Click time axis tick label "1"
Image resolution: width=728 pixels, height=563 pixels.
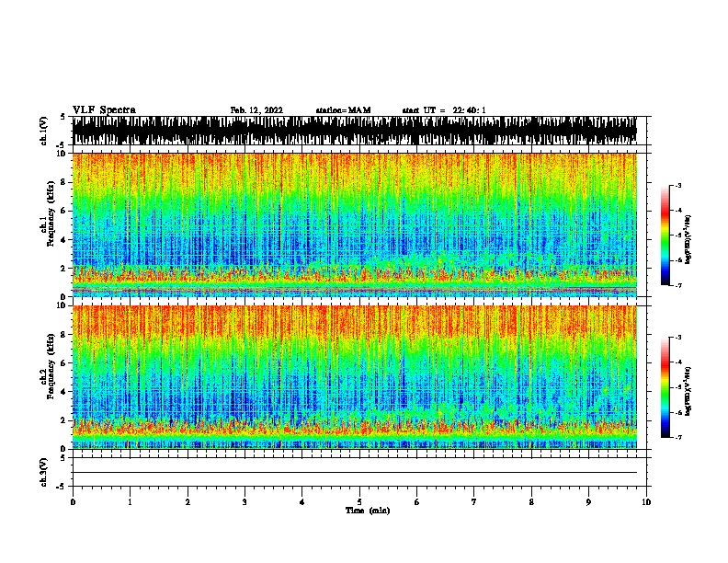click(130, 502)
